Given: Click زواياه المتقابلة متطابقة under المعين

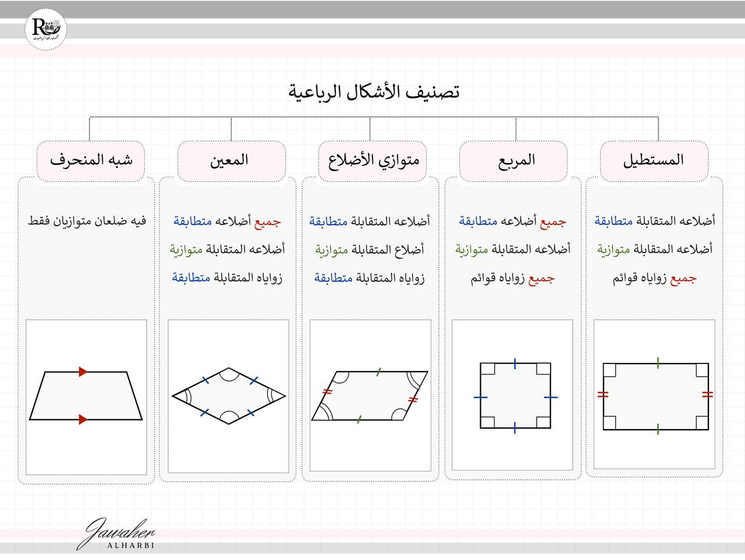Looking at the screenshot, I should pyautogui.click(x=227, y=278).
